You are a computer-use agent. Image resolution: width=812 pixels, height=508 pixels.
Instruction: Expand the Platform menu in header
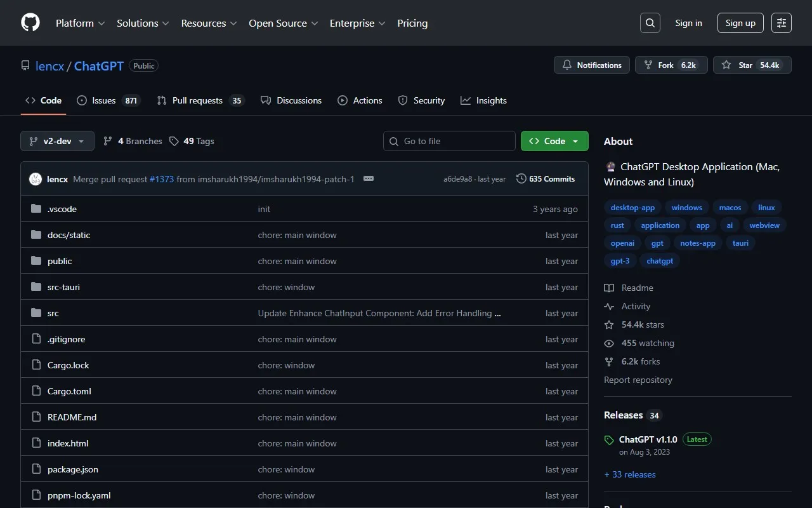(80, 23)
